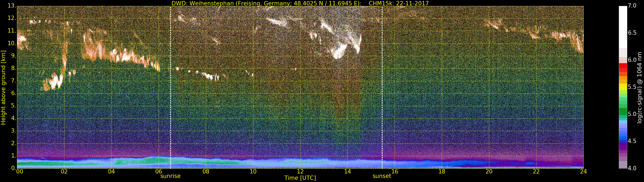Click the x-axis tick label '12'

point(300,171)
